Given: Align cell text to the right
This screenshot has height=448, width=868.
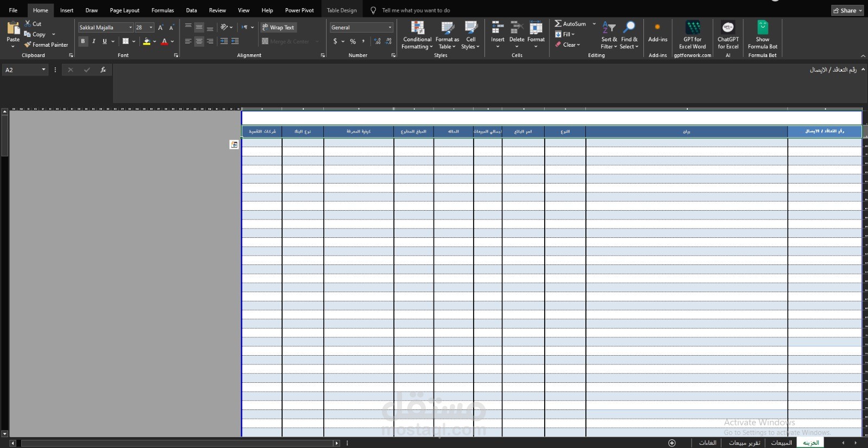Looking at the screenshot, I should [x=210, y=41].
